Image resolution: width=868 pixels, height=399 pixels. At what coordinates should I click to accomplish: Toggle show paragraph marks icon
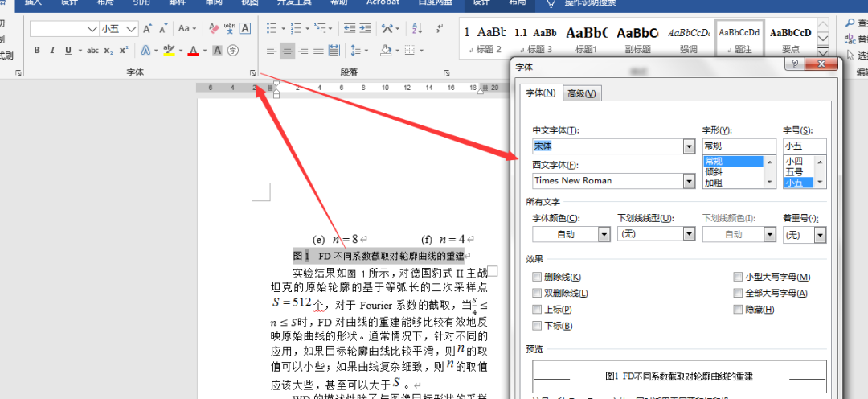(440, 27)
